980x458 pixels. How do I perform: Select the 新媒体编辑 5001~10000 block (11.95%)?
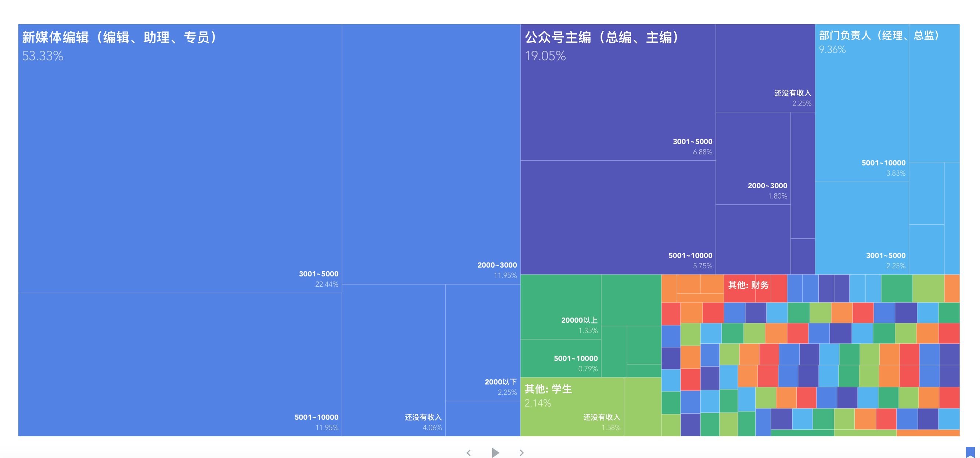pos(180,364)
